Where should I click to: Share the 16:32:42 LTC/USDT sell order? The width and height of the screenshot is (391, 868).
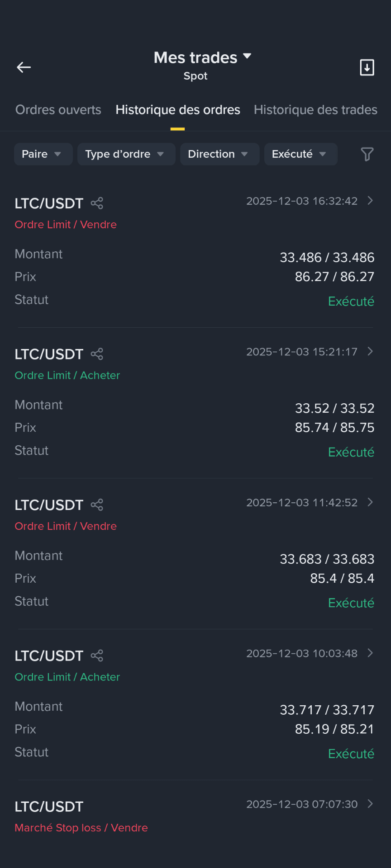pos(97,203)
